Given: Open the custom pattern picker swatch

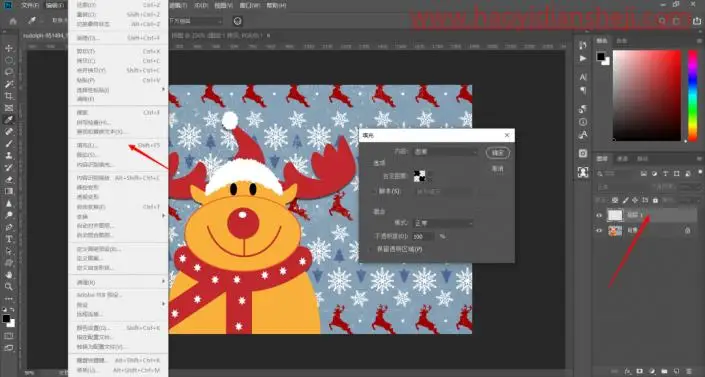Looking at the screenshot, I should point(419,176).
